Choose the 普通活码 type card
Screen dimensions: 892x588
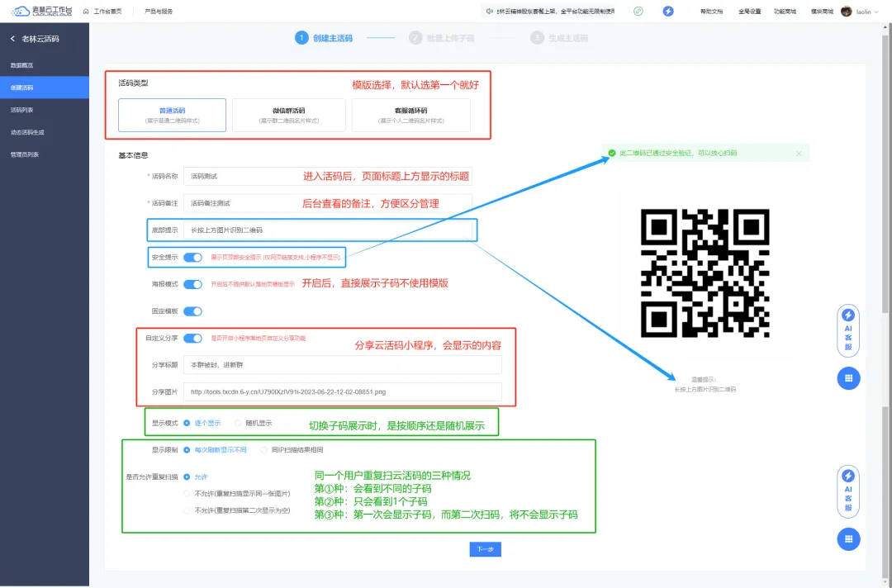coord(173,116)
